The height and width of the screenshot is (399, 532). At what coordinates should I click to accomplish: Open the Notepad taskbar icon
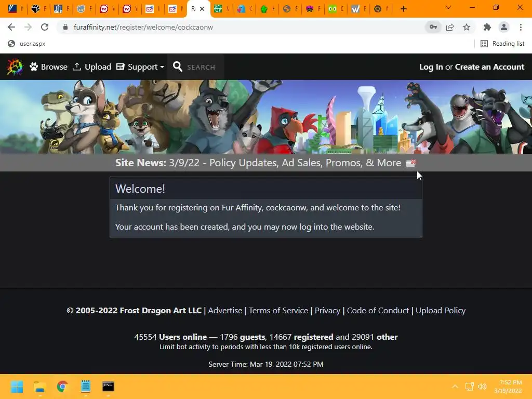pos(86,387)
